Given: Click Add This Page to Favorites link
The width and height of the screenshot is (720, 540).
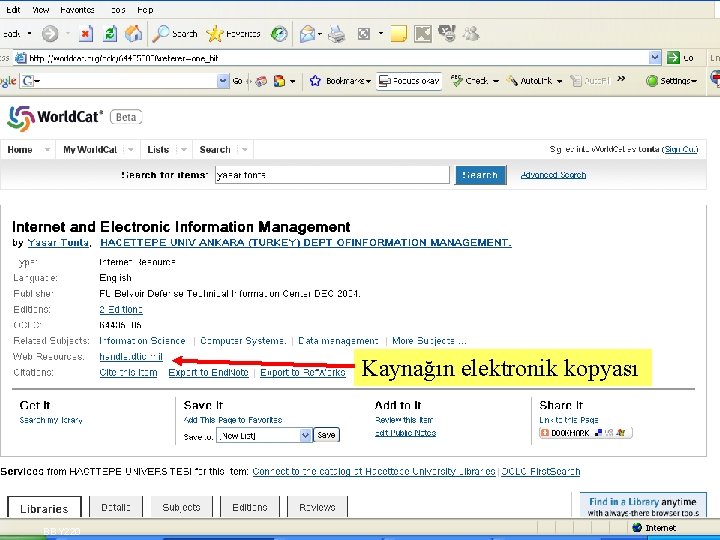Looking at the screenshot, I should tap(233, 420).
